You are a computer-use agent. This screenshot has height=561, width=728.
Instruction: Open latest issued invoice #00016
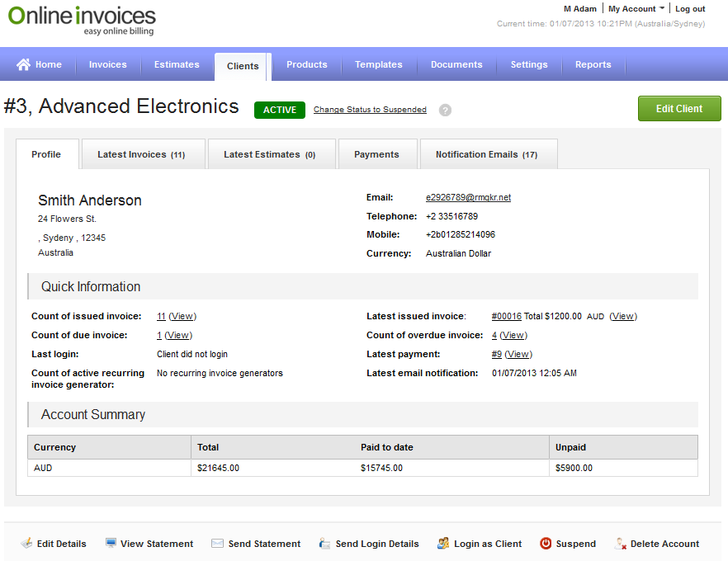506,316
